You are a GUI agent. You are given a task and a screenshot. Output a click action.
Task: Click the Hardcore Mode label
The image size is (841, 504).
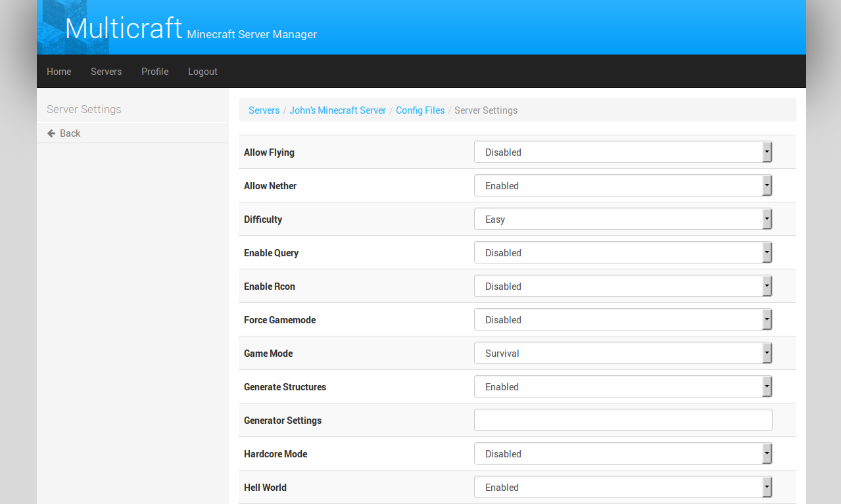point(276,454)
